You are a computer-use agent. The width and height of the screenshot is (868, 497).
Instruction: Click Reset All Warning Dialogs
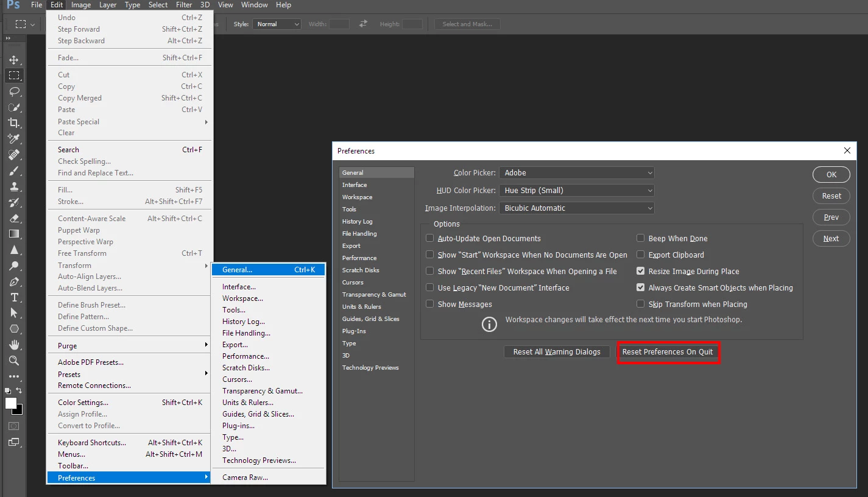click(557, 352)
